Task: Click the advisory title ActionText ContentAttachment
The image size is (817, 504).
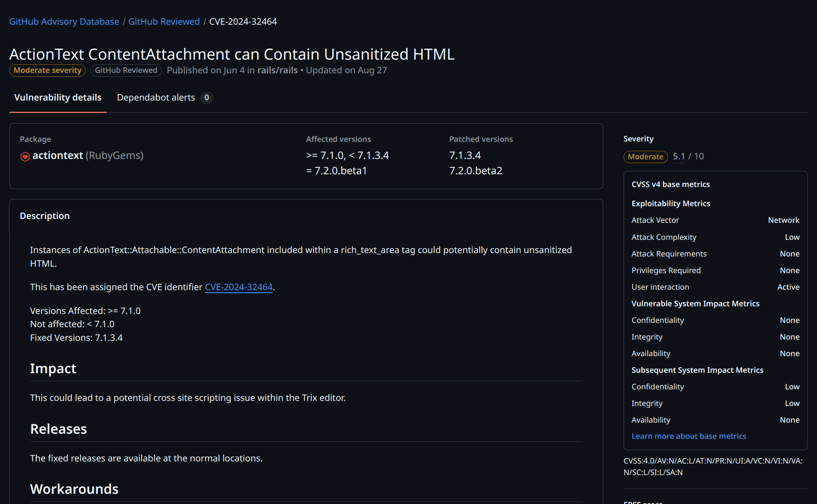Action: point(232,54)
